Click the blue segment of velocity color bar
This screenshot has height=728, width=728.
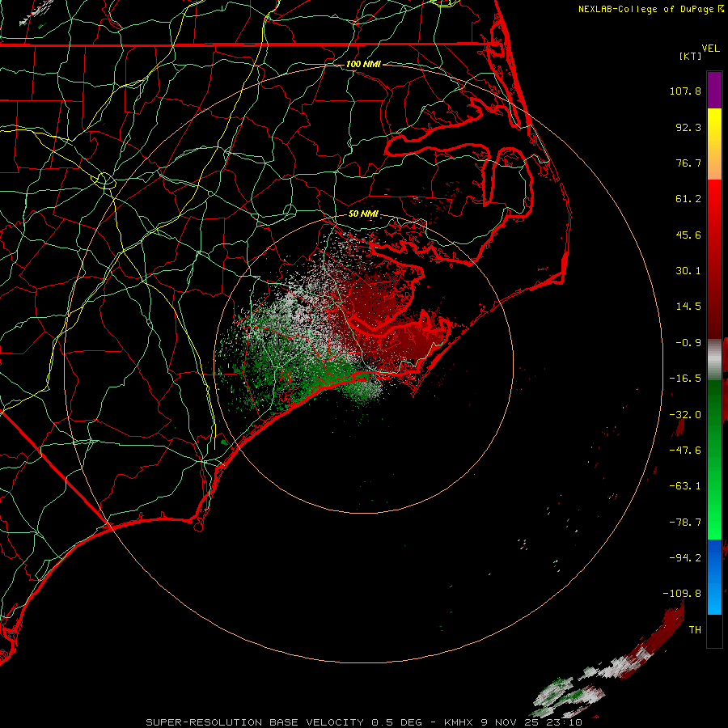(714, 577)
